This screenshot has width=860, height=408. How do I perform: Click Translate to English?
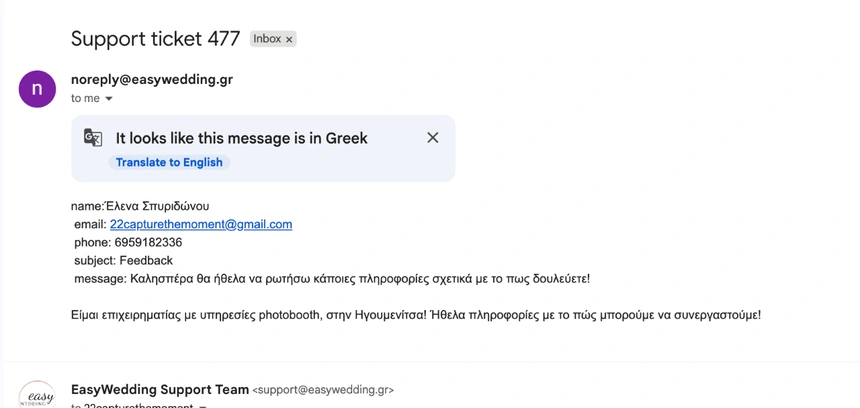169,162
